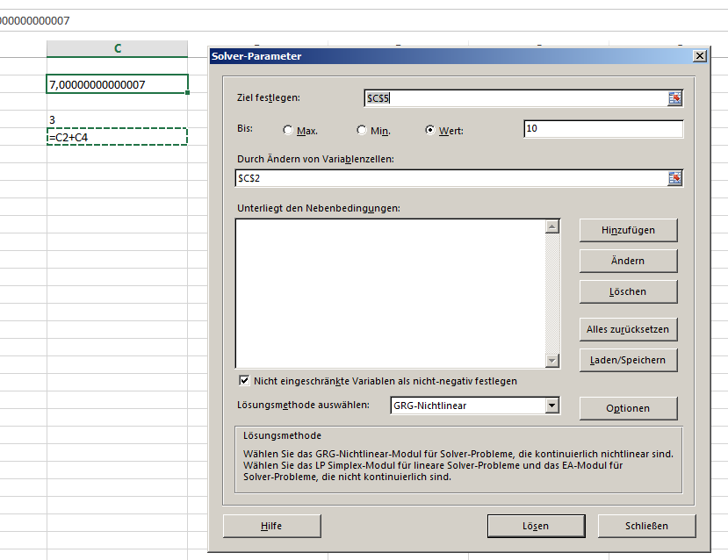Open the Lösungsmethode dropdown arrow
Screen dimensions: 728x560
(551, 406)
